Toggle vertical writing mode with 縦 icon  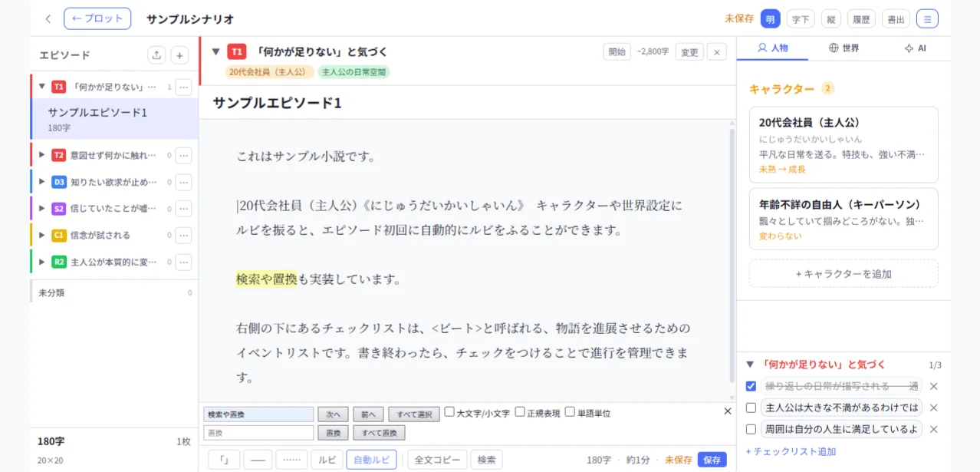[x=831, y=18]
